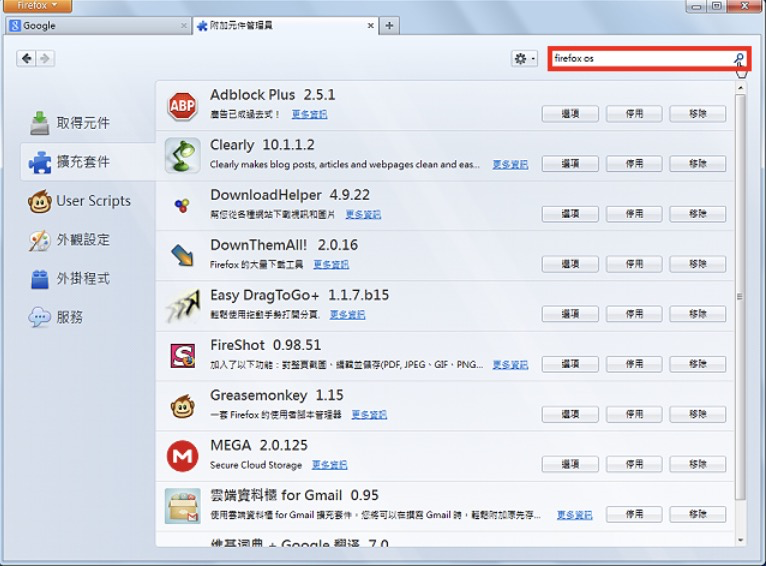Open a new tab with the plus button
This screenshot has height=566, width=766.
(389, 25)
